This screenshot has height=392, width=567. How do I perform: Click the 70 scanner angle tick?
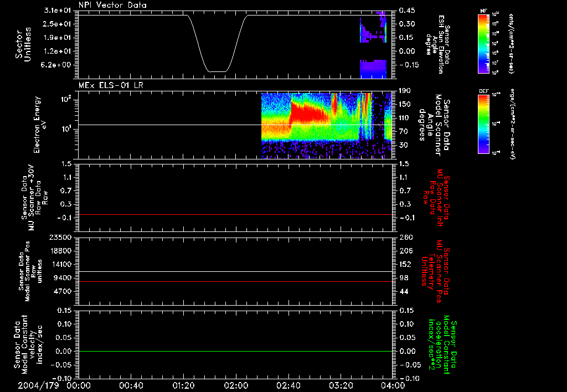coord(404,131)
